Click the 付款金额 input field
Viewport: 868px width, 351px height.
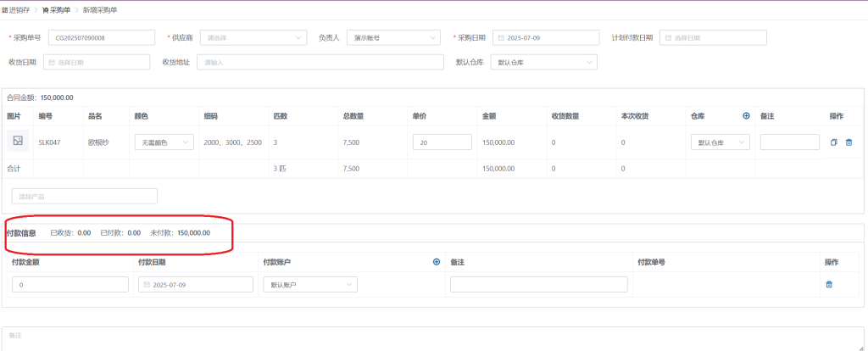click(69, 285)
